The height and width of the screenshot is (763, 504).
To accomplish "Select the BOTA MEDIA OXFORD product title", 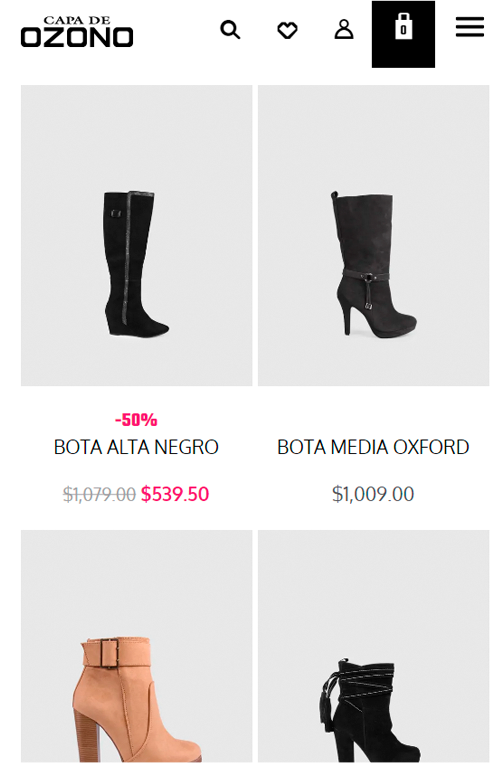I will coord(373,447).
